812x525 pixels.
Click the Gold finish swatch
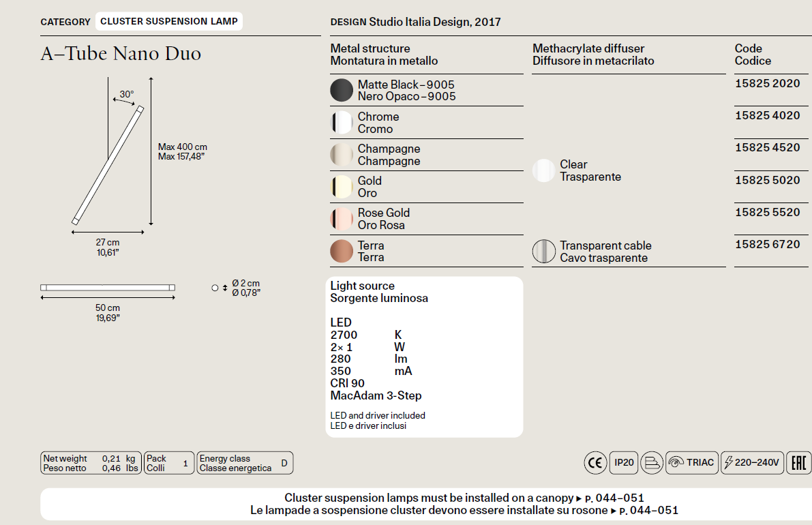tap(342, 187)
